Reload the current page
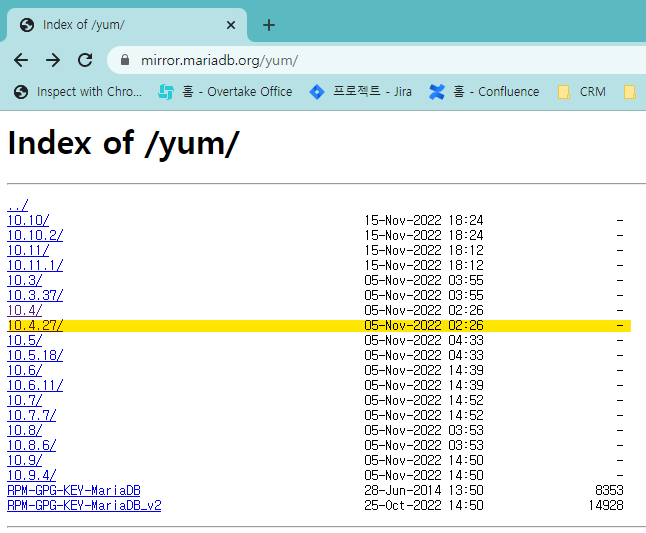 (85, 60)
